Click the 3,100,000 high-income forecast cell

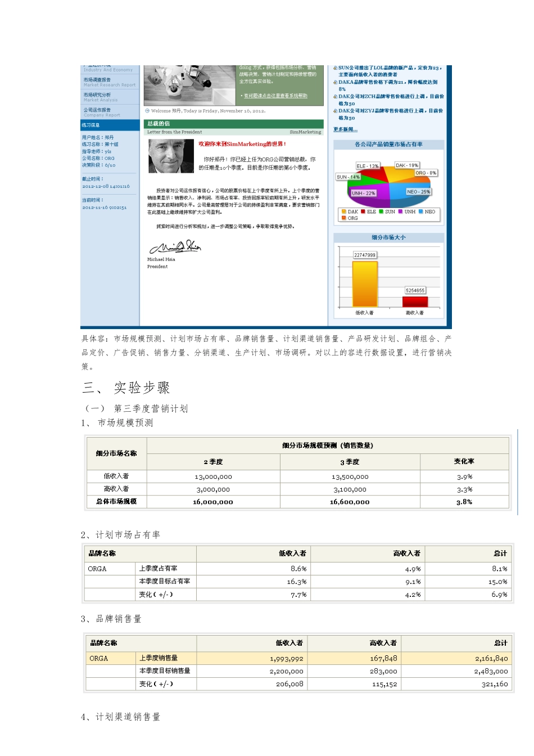pos(350,490)
